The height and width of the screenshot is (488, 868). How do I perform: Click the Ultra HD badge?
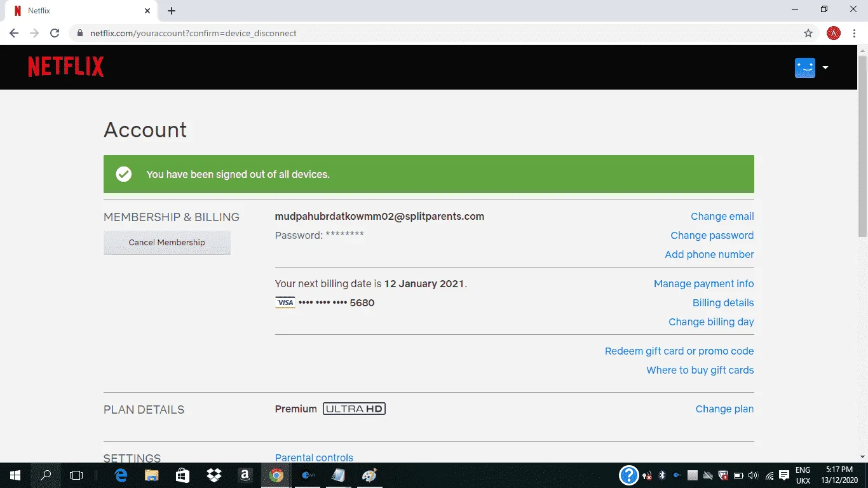click(354, 409)
